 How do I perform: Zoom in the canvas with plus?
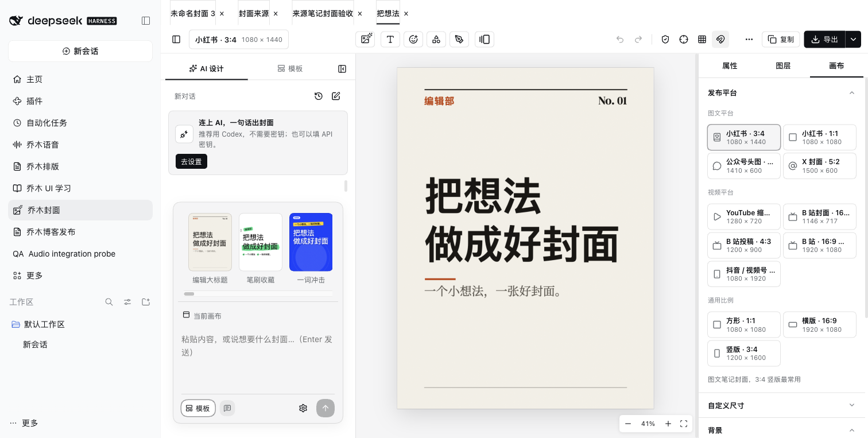click(668, 424)
